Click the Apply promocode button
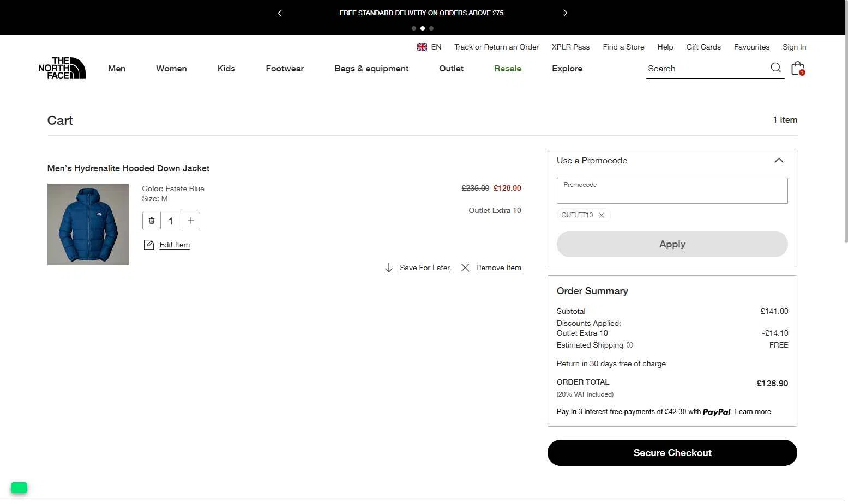 coord(672,244)
